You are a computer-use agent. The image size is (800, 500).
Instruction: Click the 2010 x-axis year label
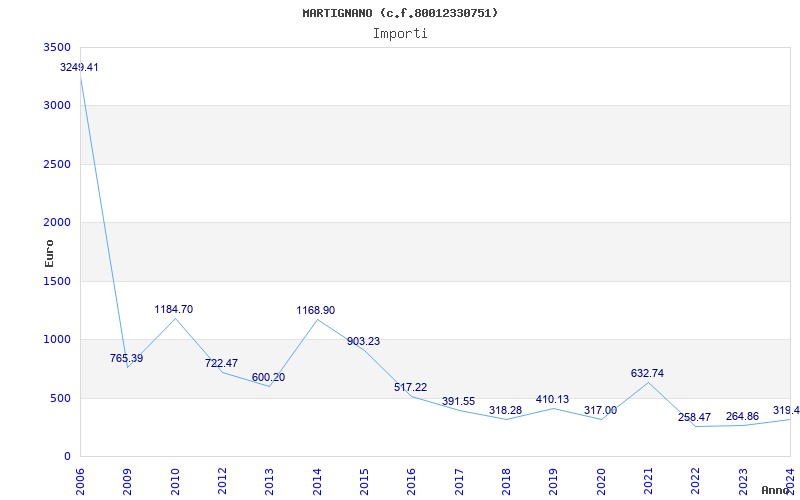174,482
